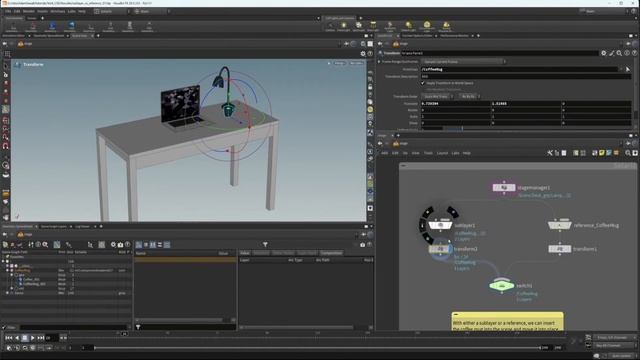The width and height of the screenshot is (640, 360).
Task: Open the Transform Order dropdown
Action: click(438, 97)
